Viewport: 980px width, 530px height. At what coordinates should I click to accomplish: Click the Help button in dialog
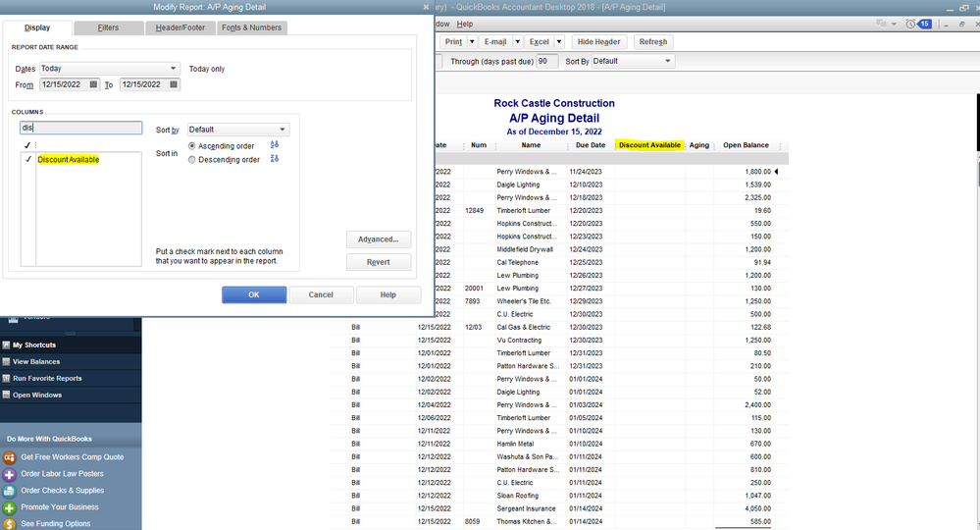coord(388,294)
